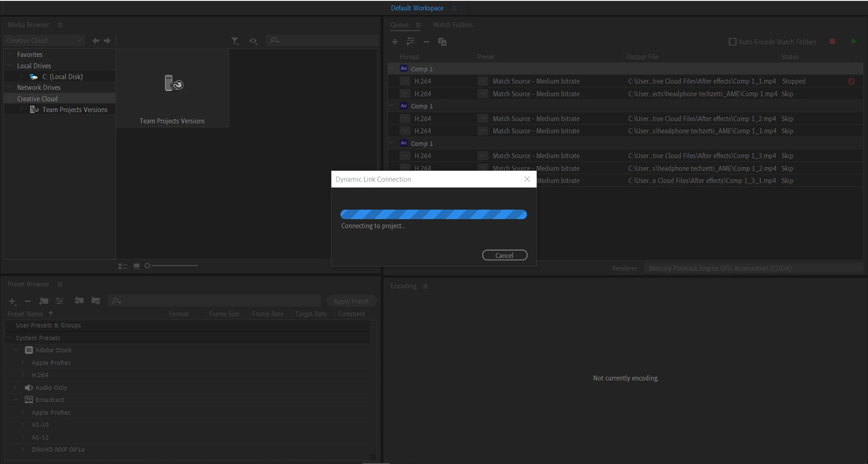
Task: Expand the C: (Local Disk) drive
Action: pos(21,76)
